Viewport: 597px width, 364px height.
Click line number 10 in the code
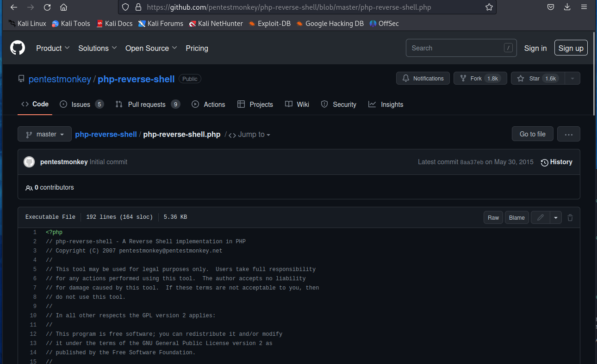(33, 315)
